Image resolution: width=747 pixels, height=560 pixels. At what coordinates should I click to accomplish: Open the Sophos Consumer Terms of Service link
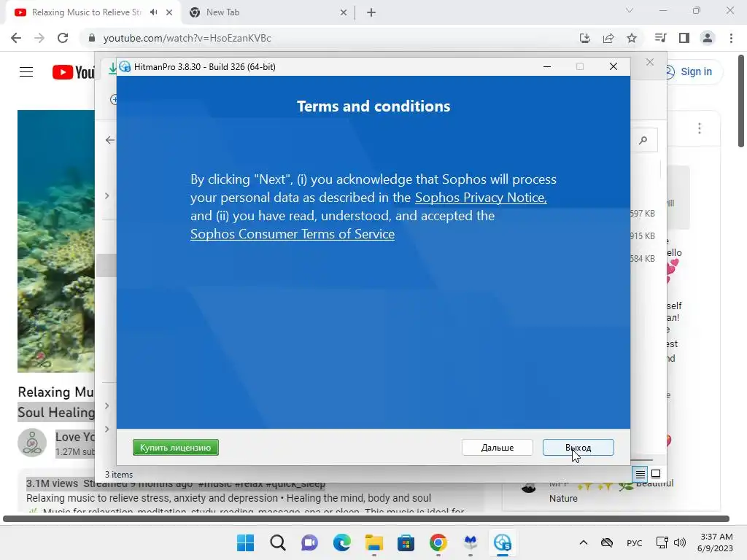(x=293, y=234)
